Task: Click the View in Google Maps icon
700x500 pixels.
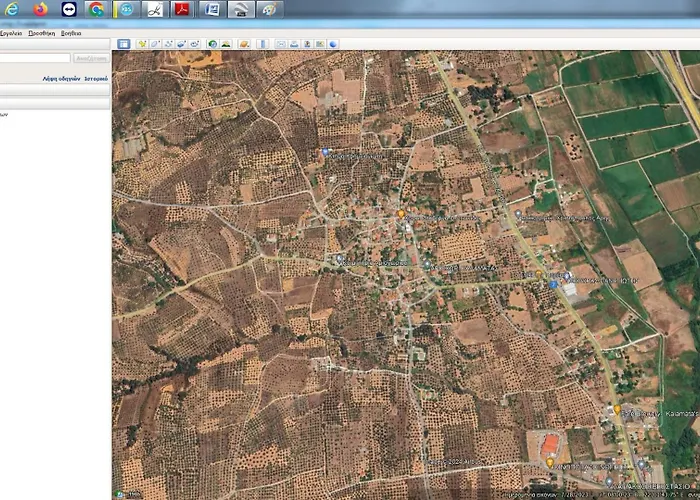Action: pyautogui.click(x=332, y=44)
